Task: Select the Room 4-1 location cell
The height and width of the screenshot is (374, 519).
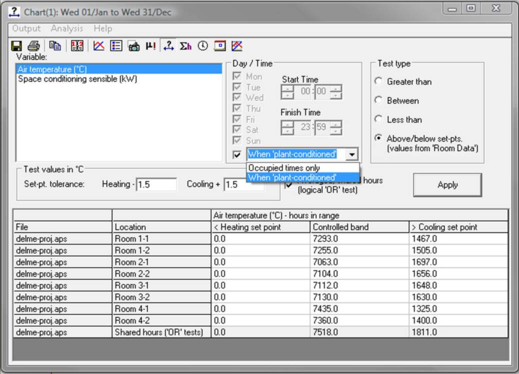Action: (161, 309)
